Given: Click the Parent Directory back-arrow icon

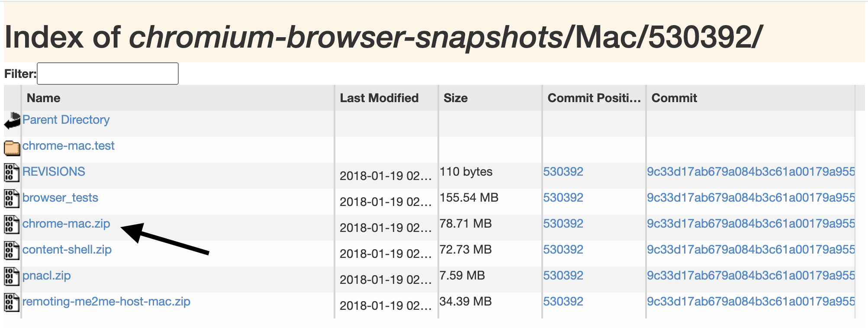Looking at the screenshot, I should point(12,121).
